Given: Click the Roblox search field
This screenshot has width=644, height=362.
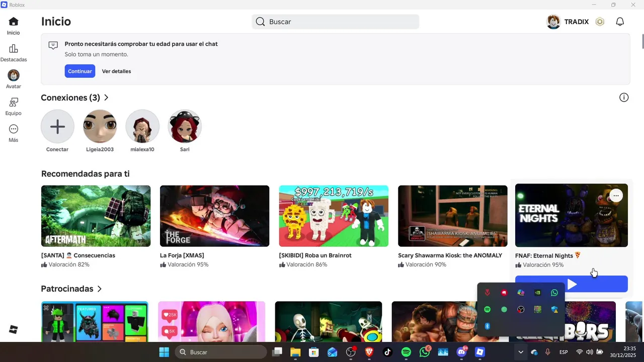Looking at the screenshot, I should coord(335,22).
